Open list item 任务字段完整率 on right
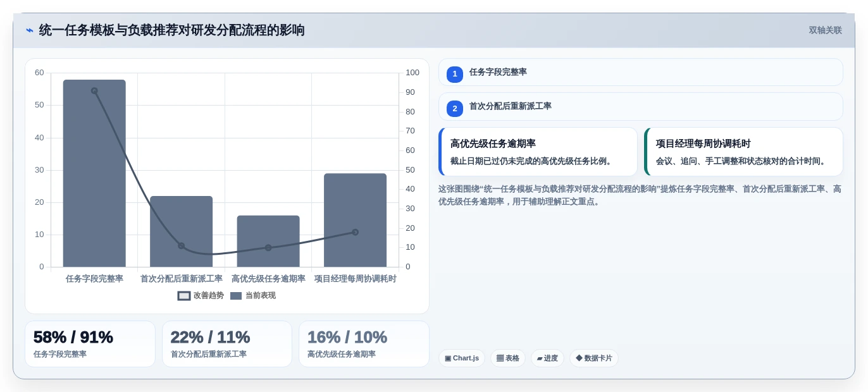Image resolution: width=868 pixels, height=392 pixels. coord(641,72)
